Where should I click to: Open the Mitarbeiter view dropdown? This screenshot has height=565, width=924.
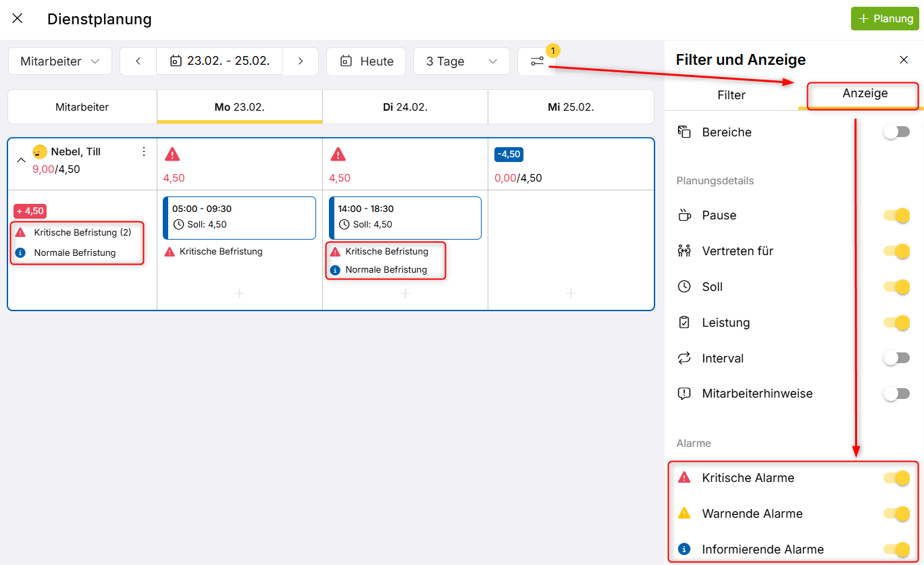click(x=60, y=61)
